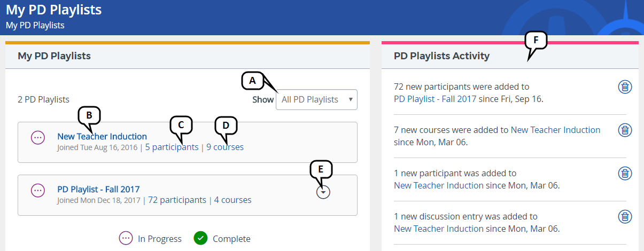
Task: Click In Progress icon for PD Playlist - Fall 2017
Action: [x=37, y=190]
